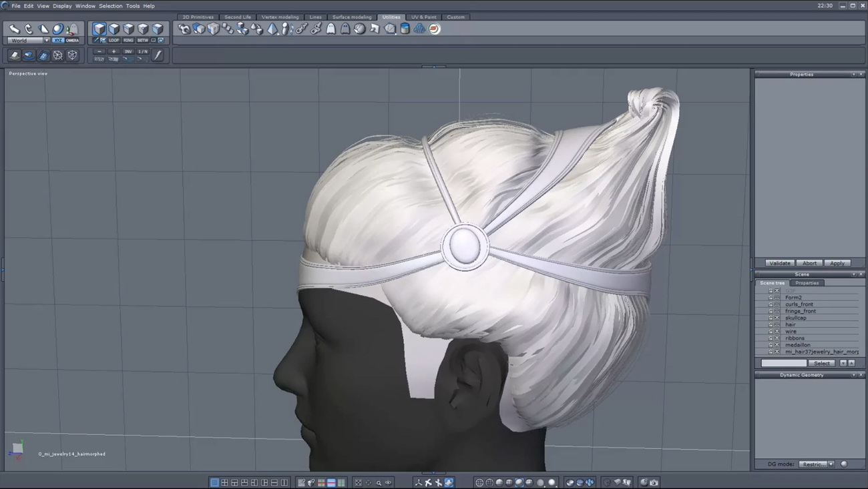This screenshot has width=868, height=489.
Task: Click the Validate button
Action: [x=779, y=263]
